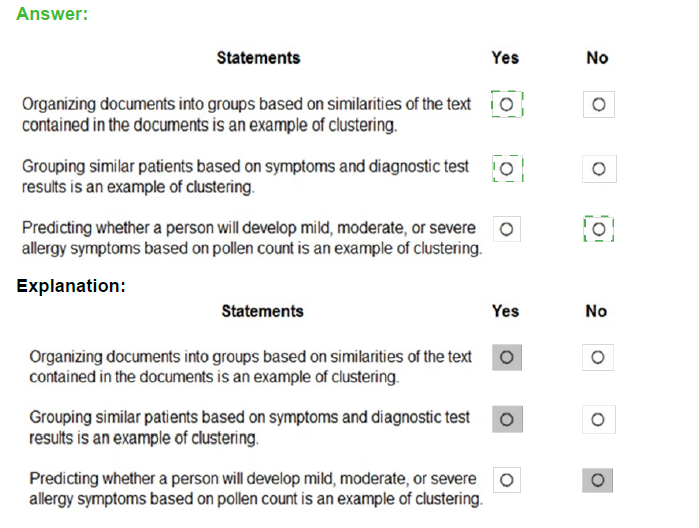Image resolution: width=699 pixels, height=528 pixels.
Task: Select Yes for grouping patients in Answer section
Action: click(x=507, y=169)
